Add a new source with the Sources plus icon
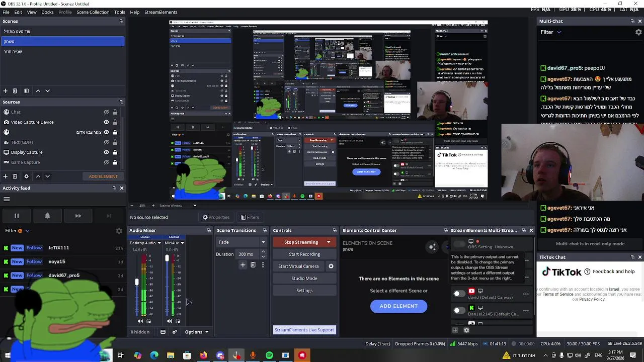 (x=6, y=176)
